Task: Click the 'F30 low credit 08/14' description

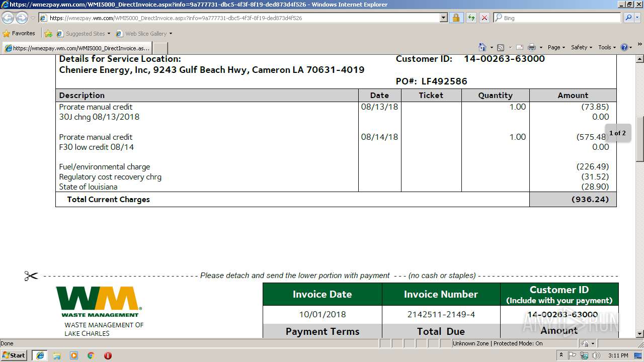Action: coord(97,147)
